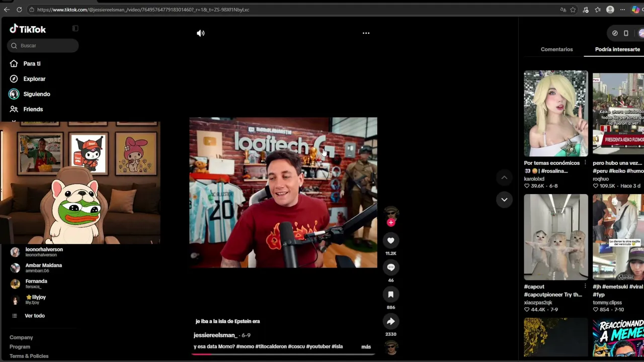
Task: Open the Company footer section
Action: (x=21, y=337)
